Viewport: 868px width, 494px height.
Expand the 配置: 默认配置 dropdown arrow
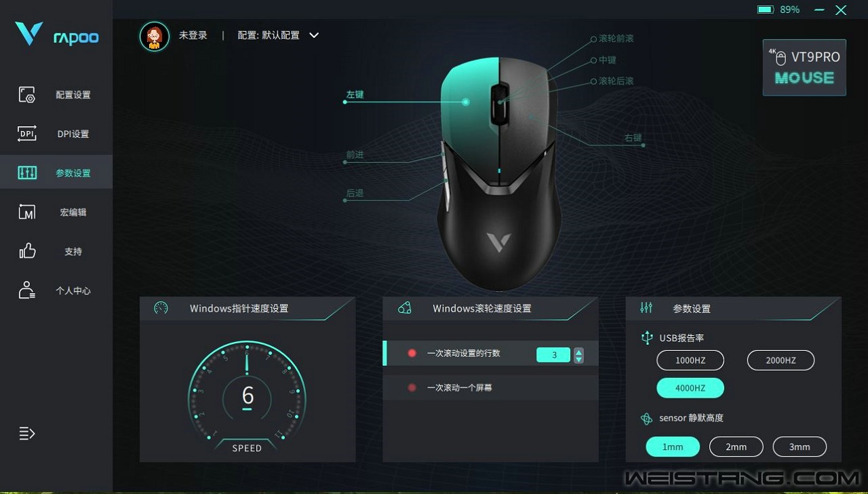[x=314, y=35]
